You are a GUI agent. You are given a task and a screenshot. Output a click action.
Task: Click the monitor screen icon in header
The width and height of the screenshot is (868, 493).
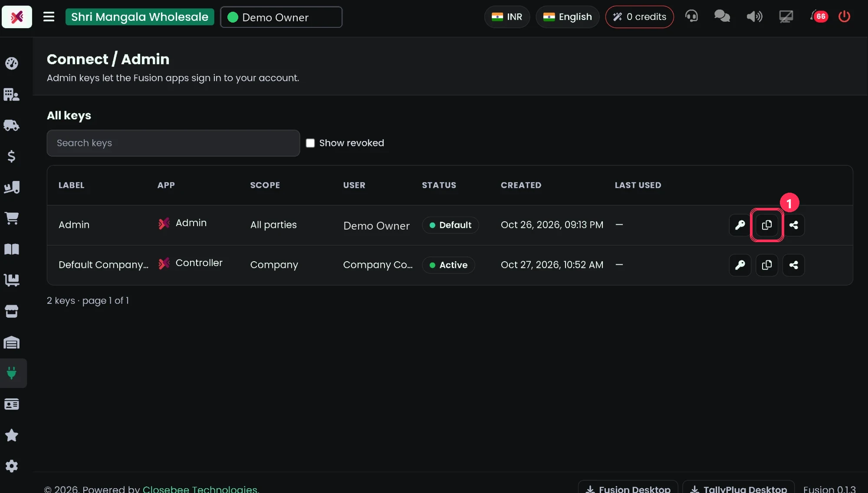tap(786, 16)
